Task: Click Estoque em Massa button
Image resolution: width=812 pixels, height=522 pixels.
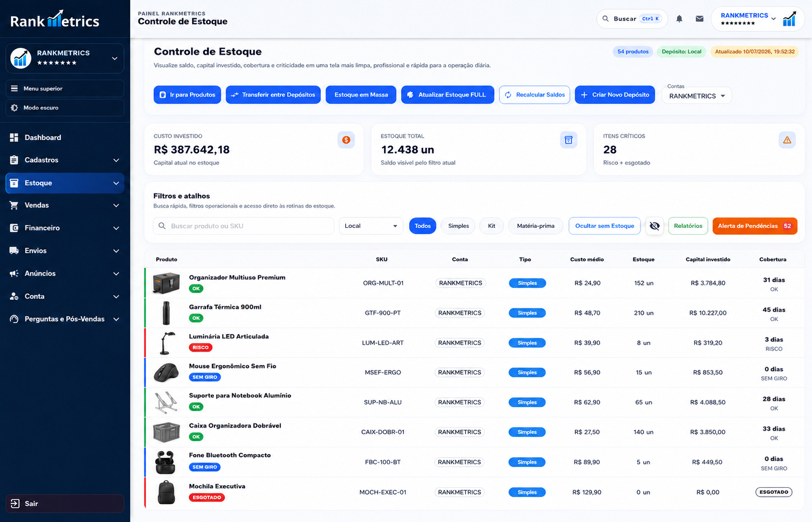Action: pyautogui.click(x=361, y=95)
